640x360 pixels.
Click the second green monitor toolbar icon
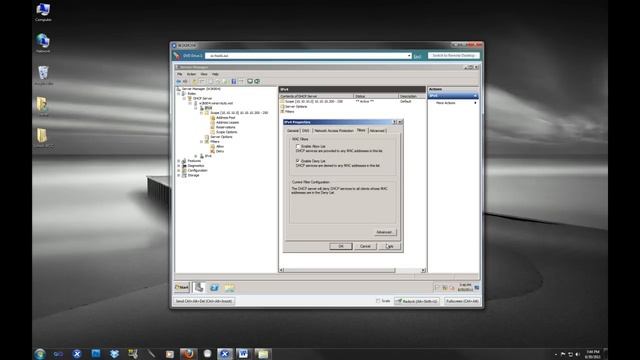pos(257,81)
